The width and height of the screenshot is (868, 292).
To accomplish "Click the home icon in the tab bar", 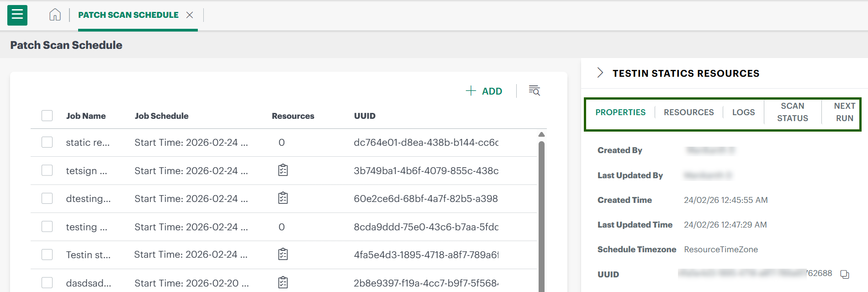I will pos(55,15).
